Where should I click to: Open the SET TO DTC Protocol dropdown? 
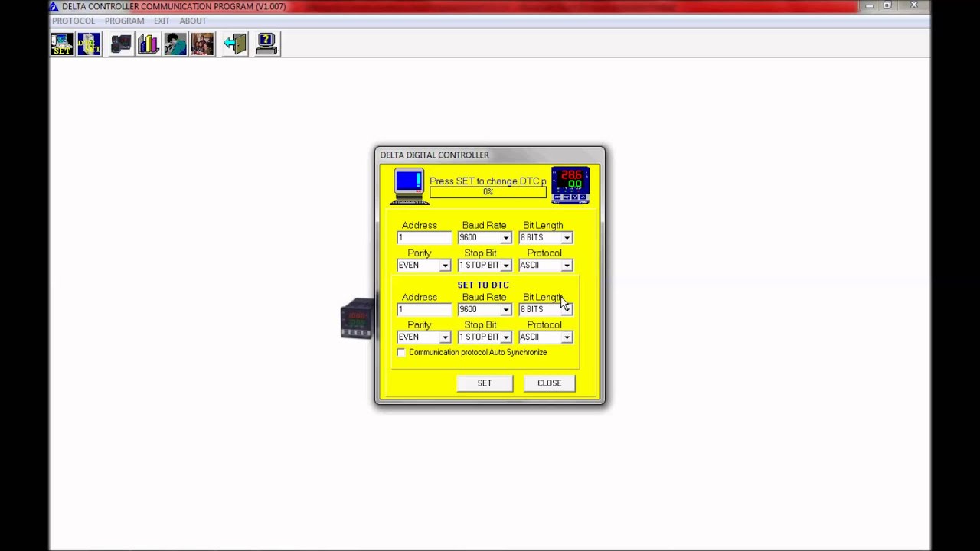(567, 337)
